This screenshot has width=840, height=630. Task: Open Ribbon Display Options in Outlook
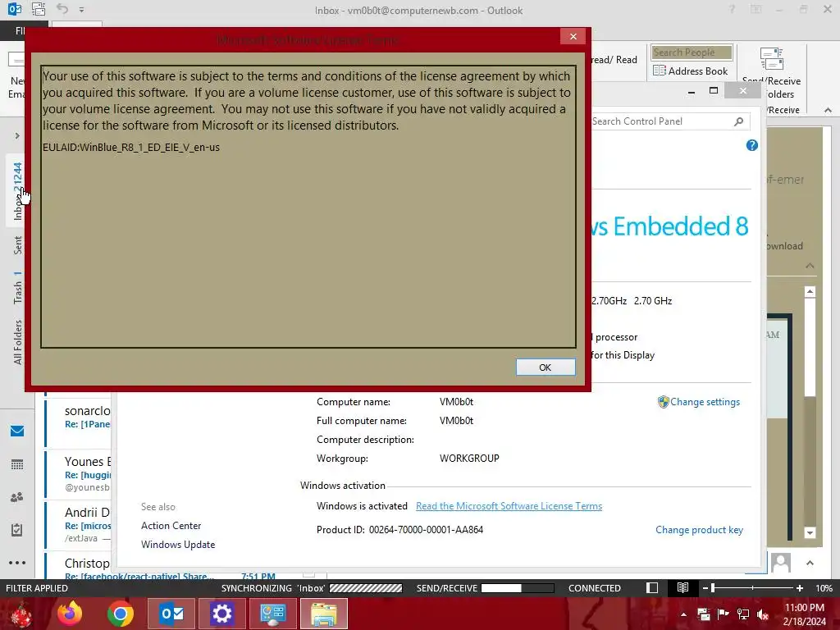[x=756, y=9]
